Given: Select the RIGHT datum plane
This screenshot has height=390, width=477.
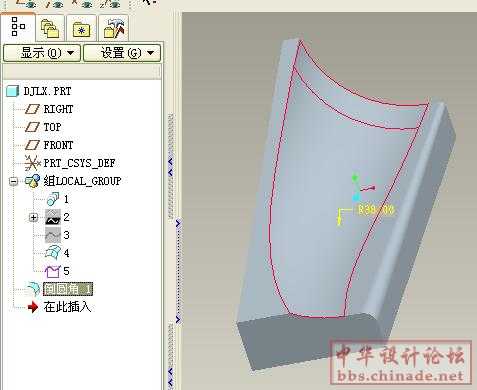Looking at the screenshot, I should coord(58,109).
